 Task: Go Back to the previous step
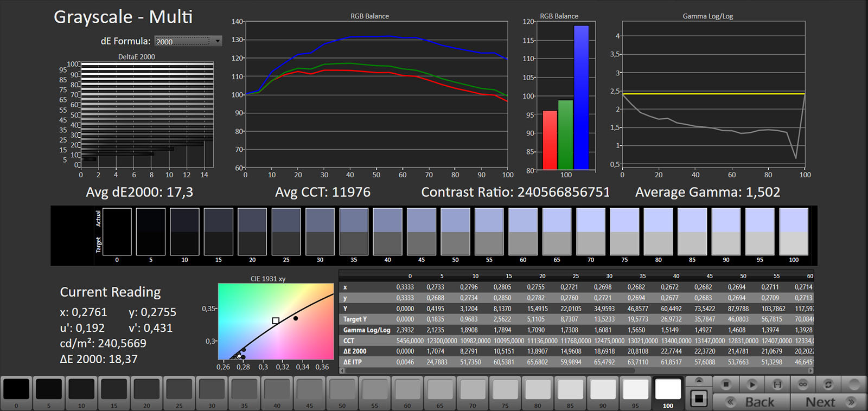point(751,402)
